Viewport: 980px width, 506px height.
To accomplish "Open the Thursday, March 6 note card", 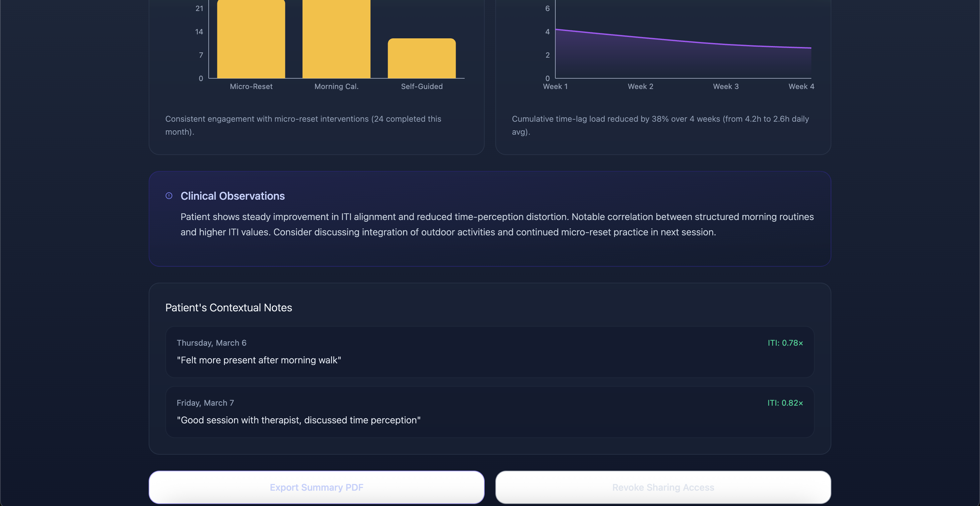I will click(x=490, y=352).
